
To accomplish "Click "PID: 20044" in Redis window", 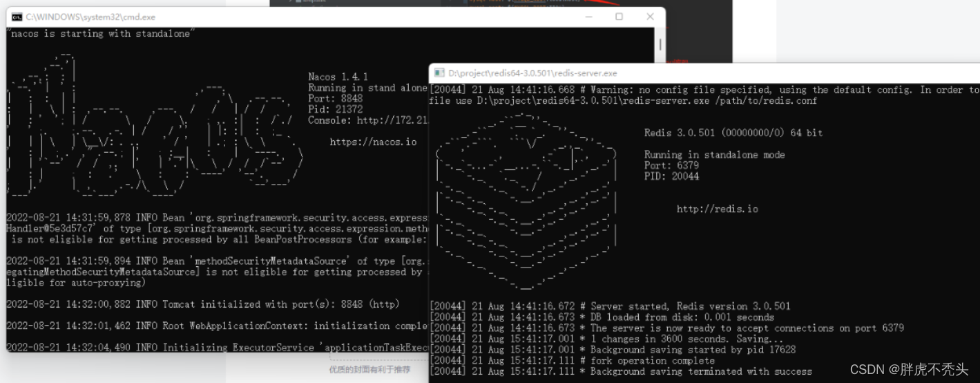I will pyautogui.click(x=671, y=176).
